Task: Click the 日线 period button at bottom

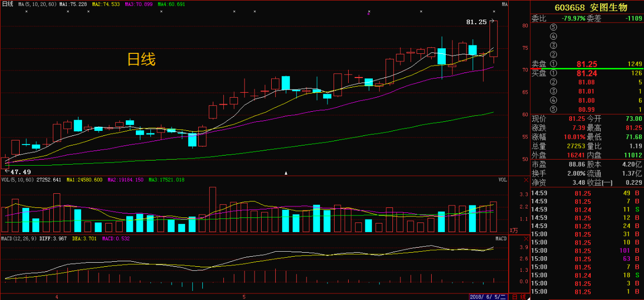Action: 520,296
